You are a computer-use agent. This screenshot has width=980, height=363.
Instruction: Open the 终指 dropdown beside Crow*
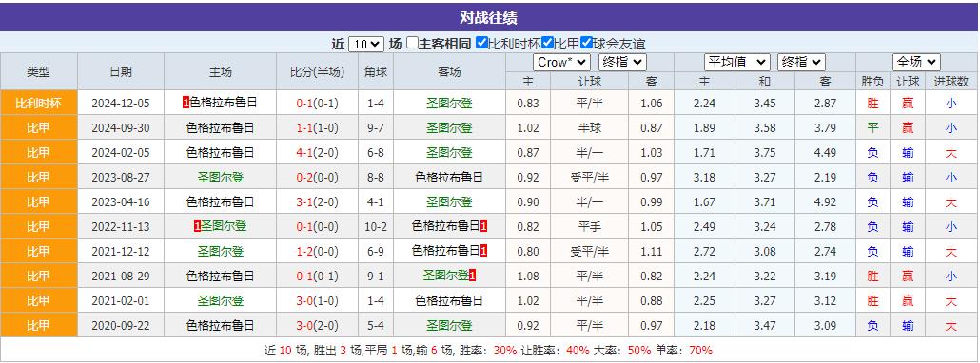(x=622, y=62)
